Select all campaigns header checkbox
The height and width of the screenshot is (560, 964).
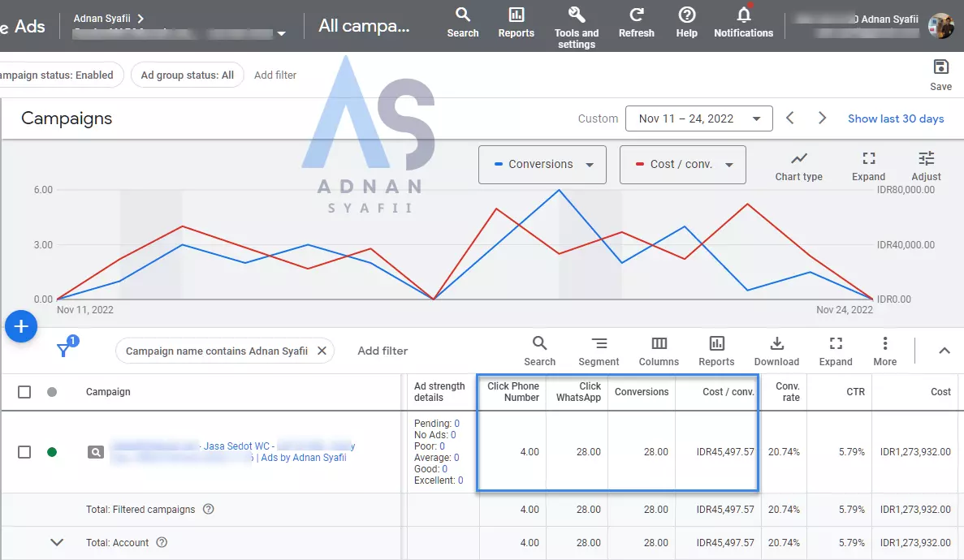coord(24,392)
